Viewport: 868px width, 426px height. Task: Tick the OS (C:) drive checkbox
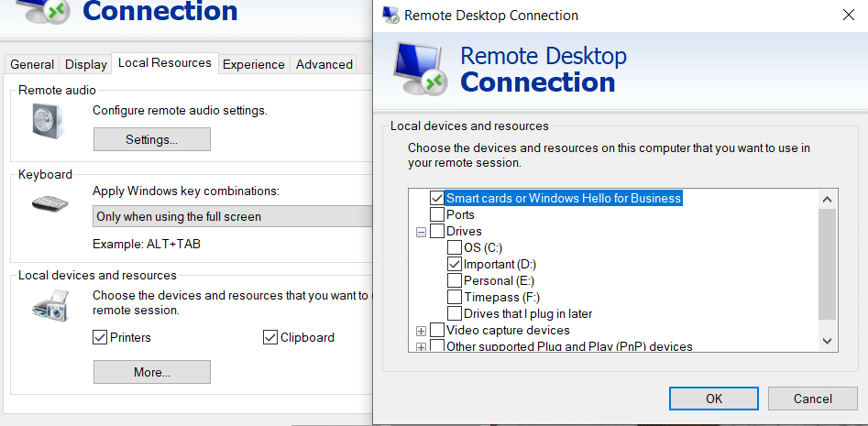(x=455, y=247)
